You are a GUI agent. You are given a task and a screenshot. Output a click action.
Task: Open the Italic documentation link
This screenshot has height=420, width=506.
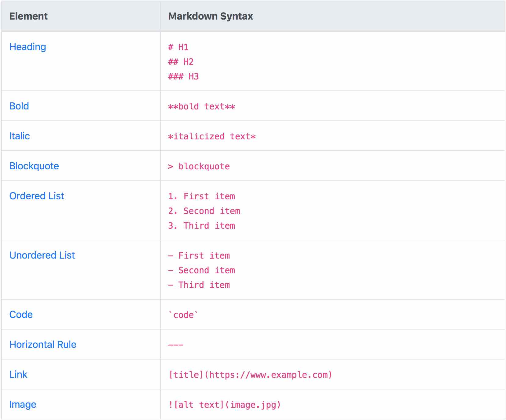click(x=19, y=136)
